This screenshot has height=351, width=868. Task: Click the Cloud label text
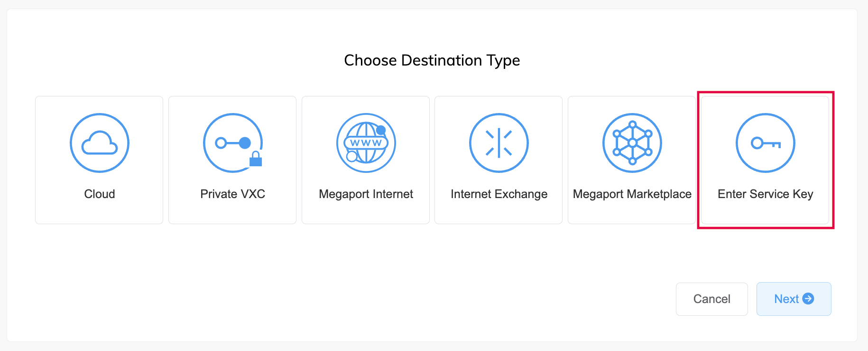tap(99, 194)
